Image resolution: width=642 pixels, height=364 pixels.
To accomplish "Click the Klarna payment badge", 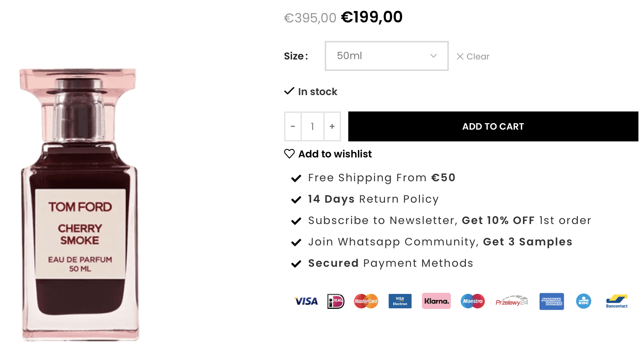I will 436,301.
